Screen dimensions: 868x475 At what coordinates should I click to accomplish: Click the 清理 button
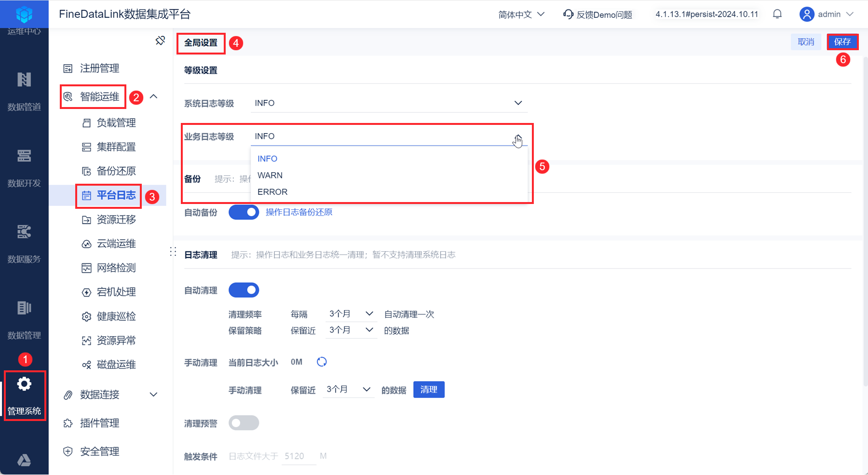[429, 390]
